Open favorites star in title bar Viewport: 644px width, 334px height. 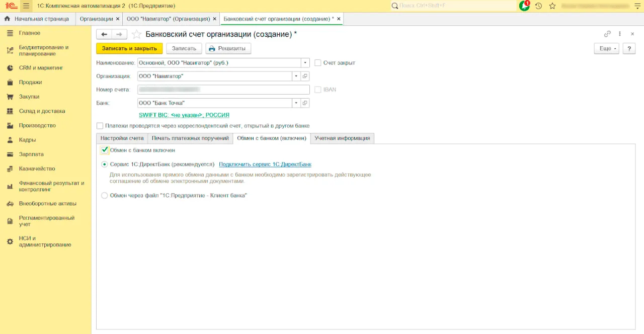[x=552, y=6]
